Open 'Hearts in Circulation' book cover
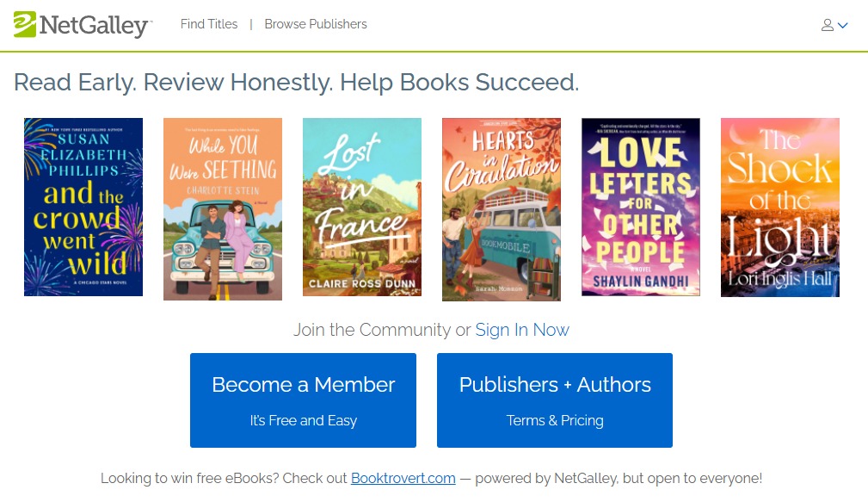Screen dimensions: 868x502 [502, 209]
